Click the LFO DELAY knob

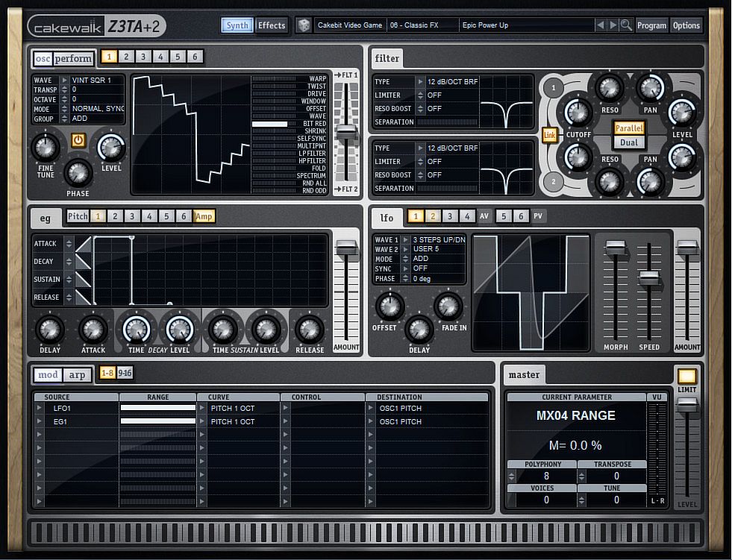click(419, 330)
